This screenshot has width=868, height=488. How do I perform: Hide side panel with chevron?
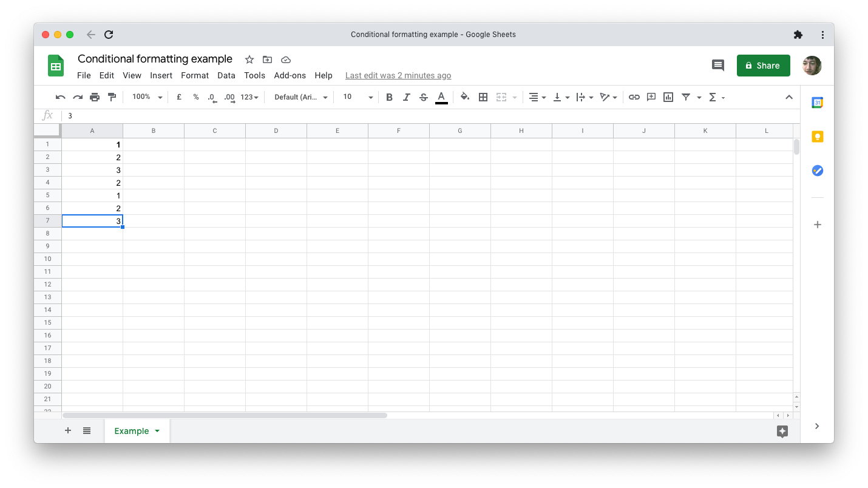pyautogui.click(x=817, y=426)
